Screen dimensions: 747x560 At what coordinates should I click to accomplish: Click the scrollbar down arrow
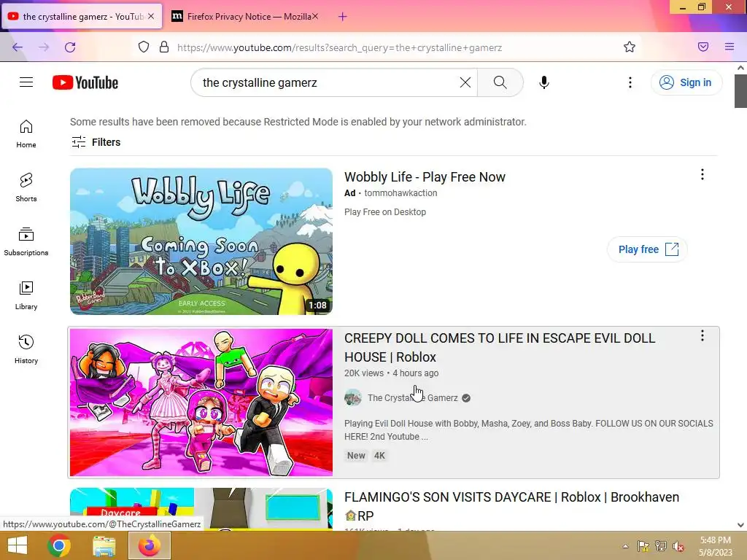point(740,525)
